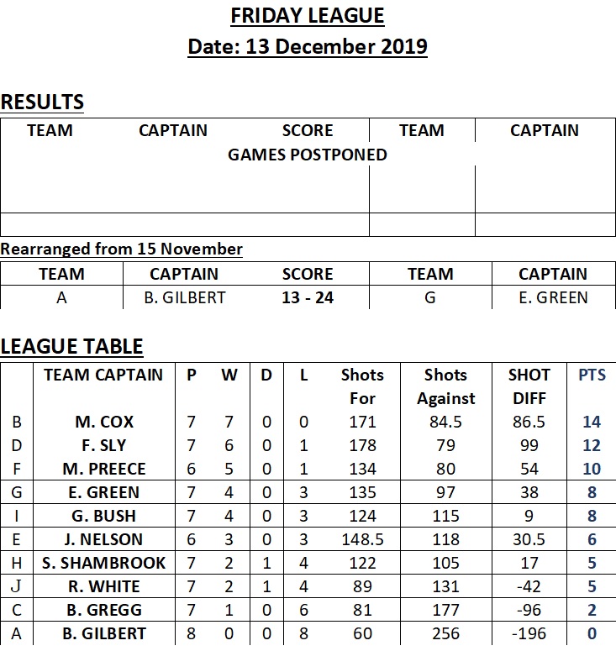Select the S. SHAMBROOK team captain cell
The width and height of the screenshot is (616, 672).
tap(103, 563)
